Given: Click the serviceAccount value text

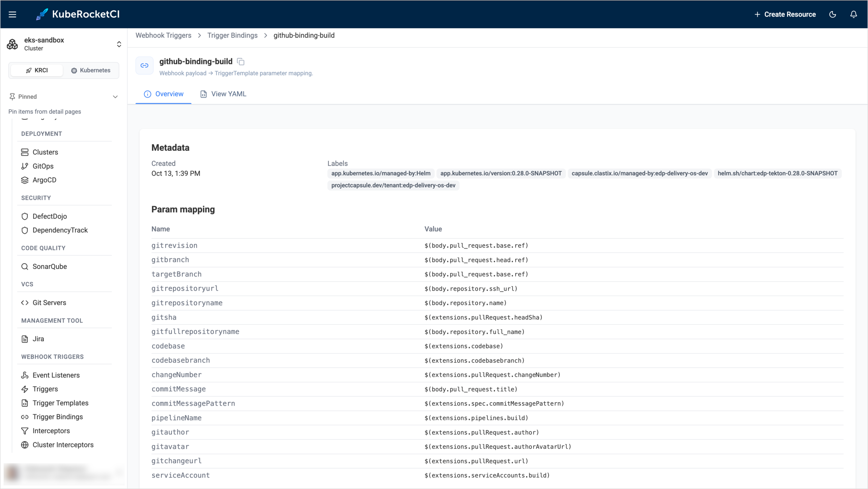Looking at the screenshot, I should point(487,475).
